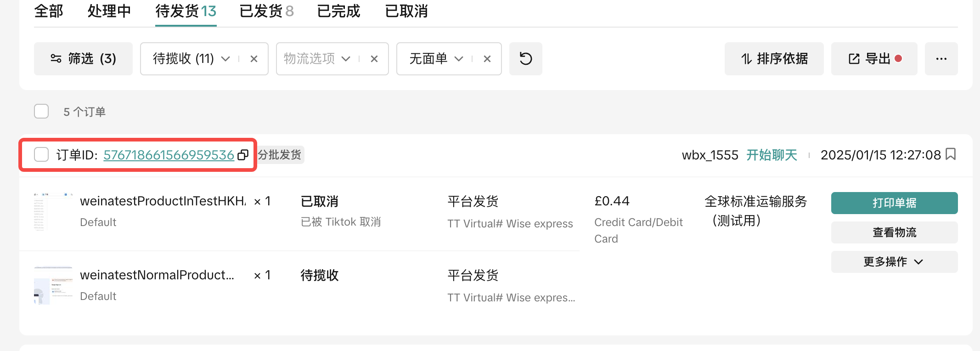Open the three-dot more options menu
This screenshot has width=980, height=351.
[x=941, y=59]
